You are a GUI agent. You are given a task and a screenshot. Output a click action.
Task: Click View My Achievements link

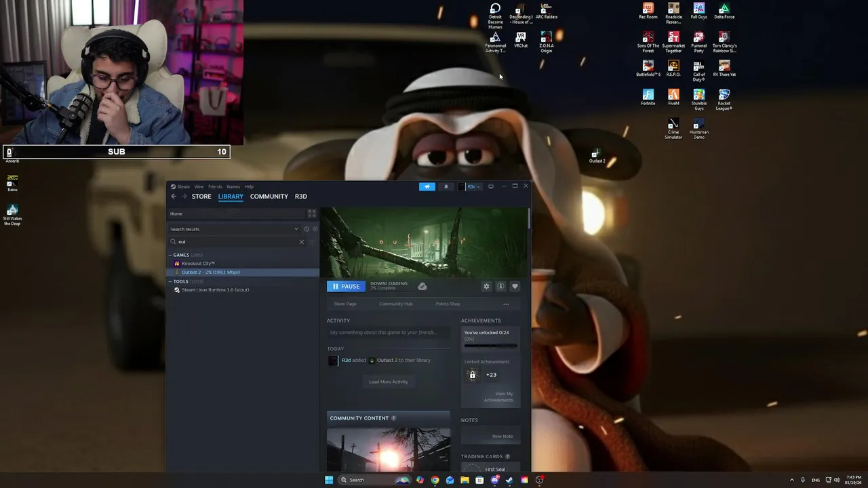click(499, 397)
